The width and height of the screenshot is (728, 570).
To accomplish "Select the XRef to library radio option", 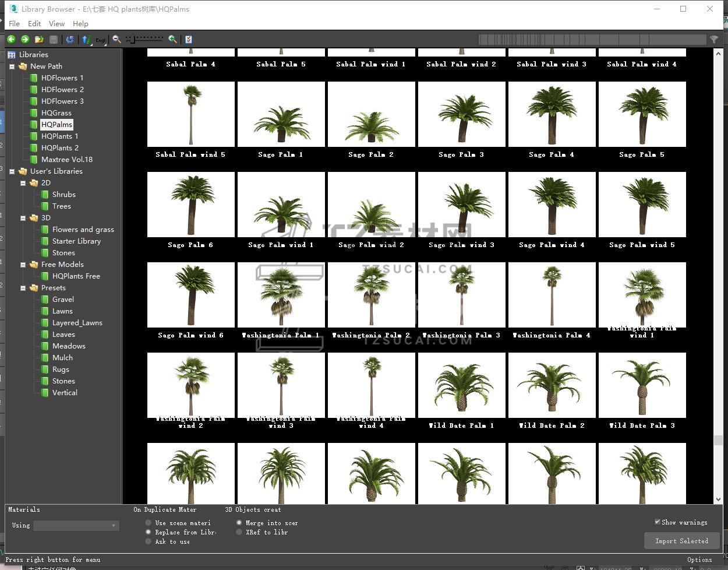I will click(x=239, y=532).
